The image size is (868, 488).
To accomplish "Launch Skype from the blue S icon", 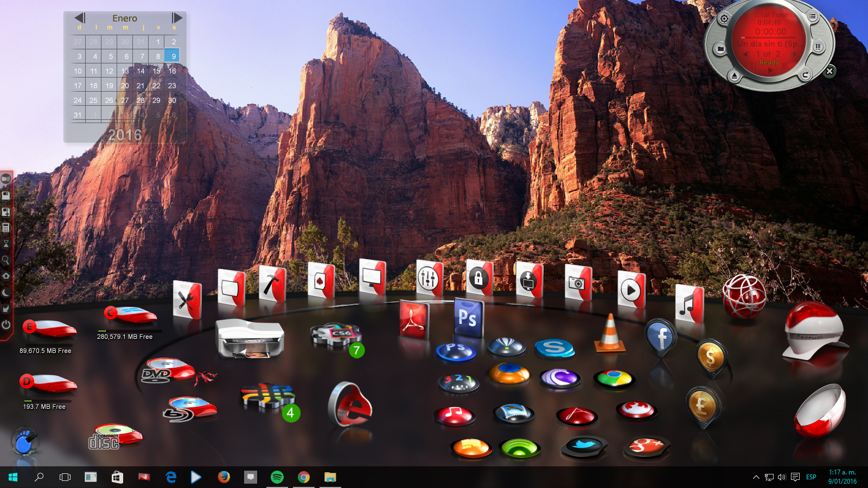I will click(554, 348).
